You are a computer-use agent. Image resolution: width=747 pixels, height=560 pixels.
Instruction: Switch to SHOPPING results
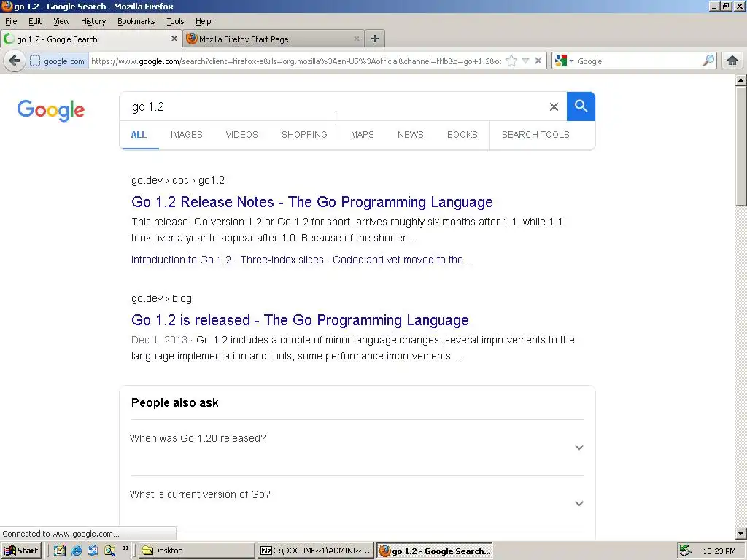click(304, 135)
